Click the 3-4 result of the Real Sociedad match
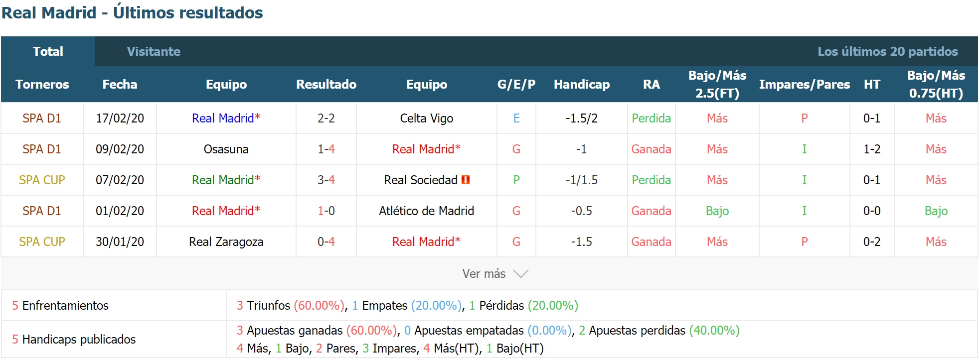The width and height of the screenshot is (980, 362). (326, 180)
